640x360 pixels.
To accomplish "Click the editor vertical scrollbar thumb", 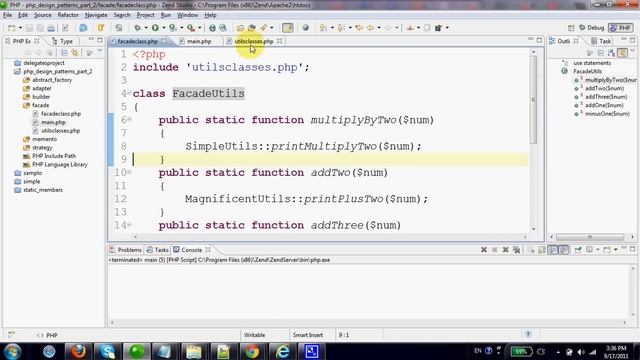I will coord(533,100).
